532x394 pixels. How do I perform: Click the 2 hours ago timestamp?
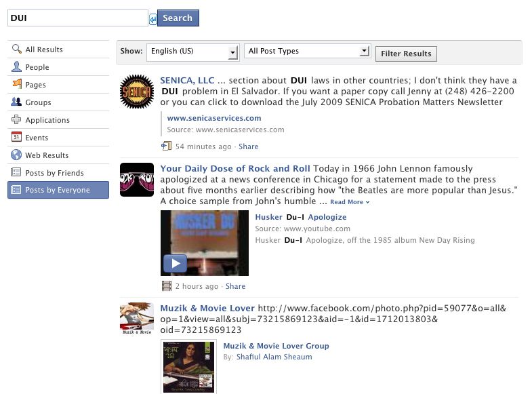197,286
